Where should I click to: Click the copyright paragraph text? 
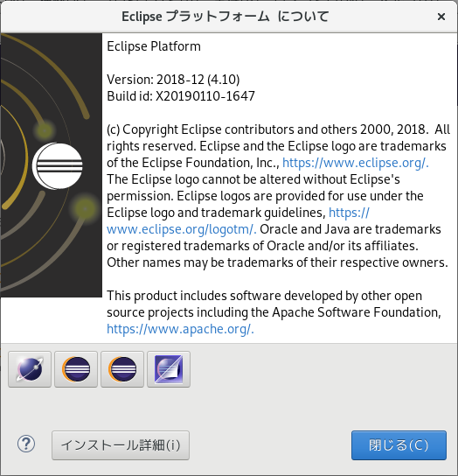[x=278, y=196]
